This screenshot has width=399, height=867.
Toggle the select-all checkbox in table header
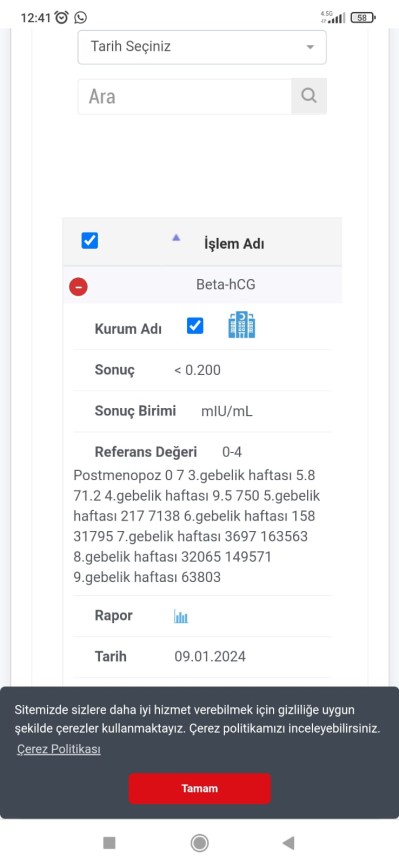tap(90, 241)
